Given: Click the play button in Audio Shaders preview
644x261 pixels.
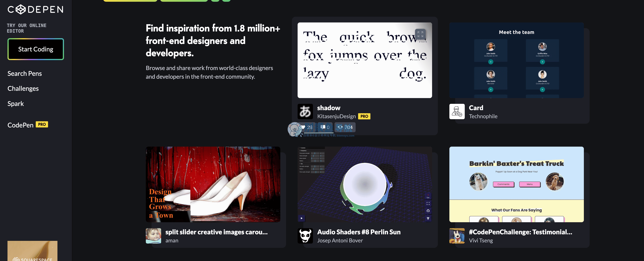Looking at the screenshot, I should (x=301, y=218).
